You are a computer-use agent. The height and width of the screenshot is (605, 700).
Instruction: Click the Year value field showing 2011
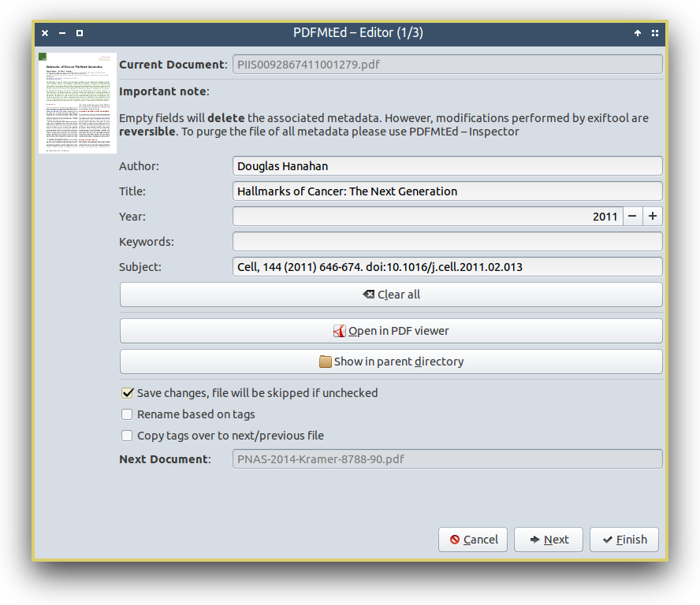[428, 217]
